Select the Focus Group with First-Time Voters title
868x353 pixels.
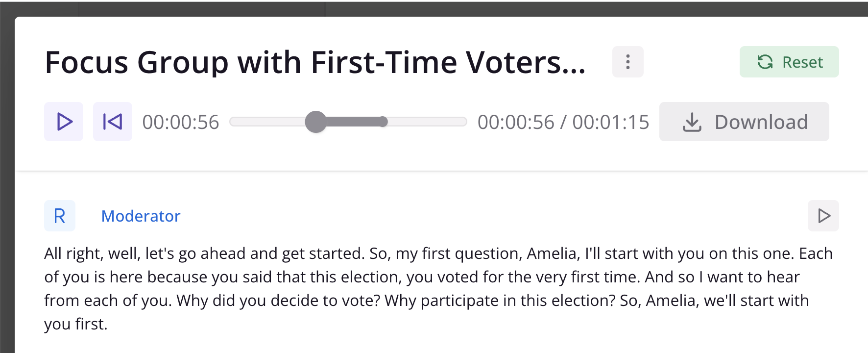(315, 62)
